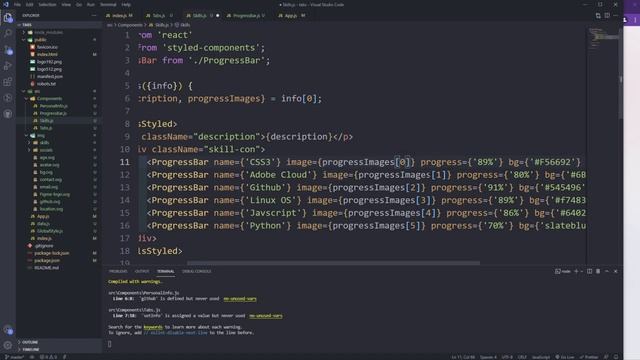Click the code minimap
640x360 pixels.
pyautogui.click(x=603, y=38)
